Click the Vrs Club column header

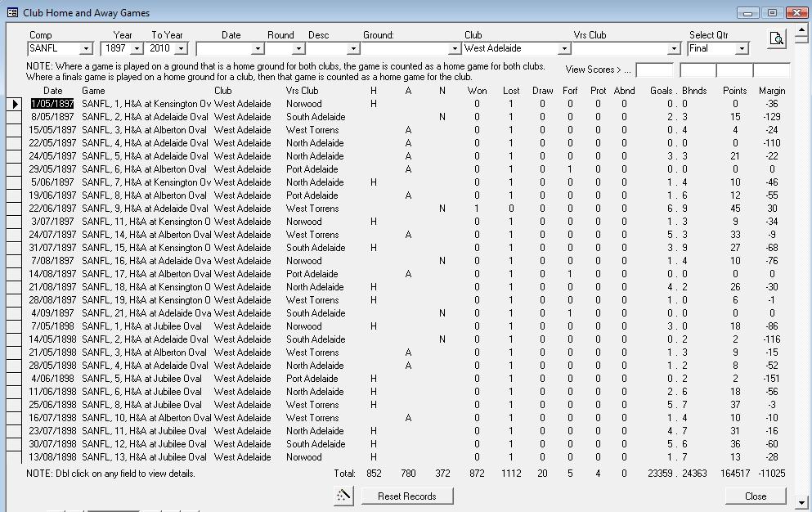click(302, 91)
